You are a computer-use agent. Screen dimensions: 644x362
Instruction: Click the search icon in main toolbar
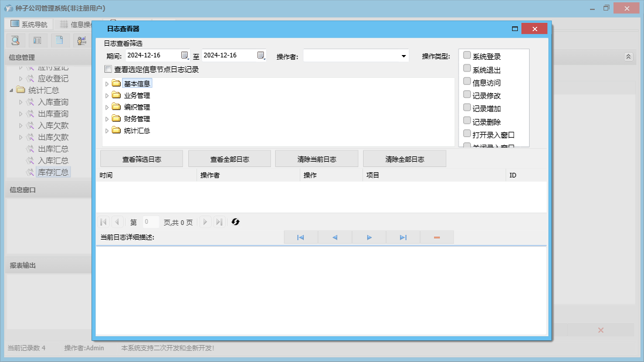[16, 40]
